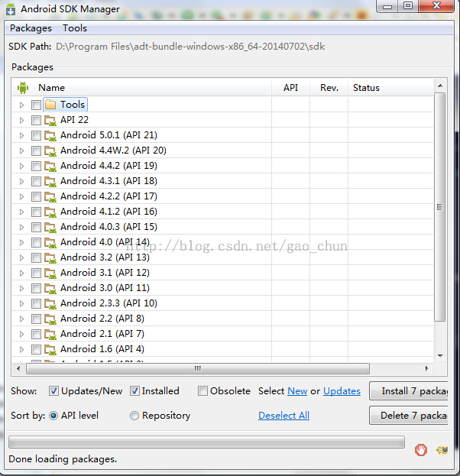Viewport: 460px width, 476px height.
Task: Select the Android 2.2 (API 8) row text
Action: pos(102,319)
